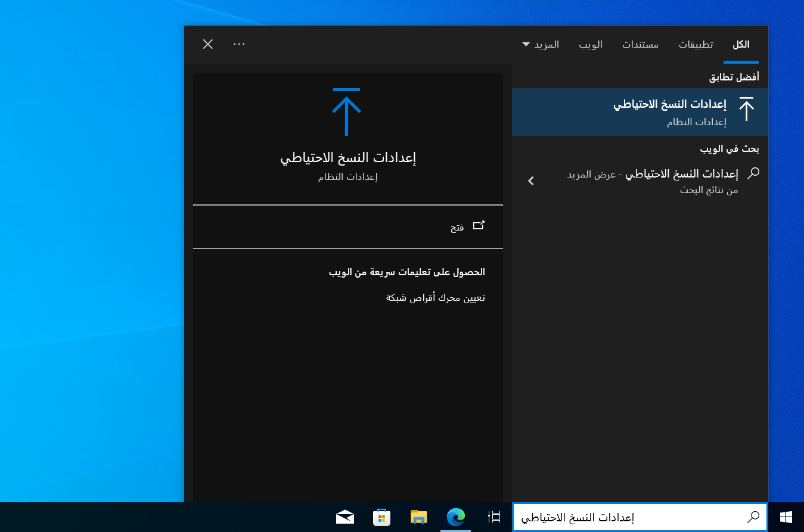This screenshot has width=804, height=532.
Task: Expand the المزيد dropdown
Action: pyautogui.click(x=541, y=45)
